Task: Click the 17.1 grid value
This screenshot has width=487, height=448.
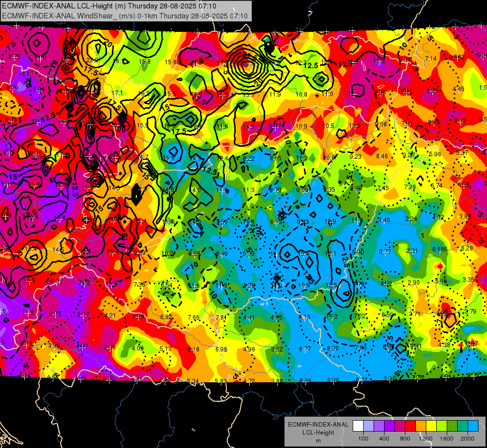Action: tap(117, 93)
